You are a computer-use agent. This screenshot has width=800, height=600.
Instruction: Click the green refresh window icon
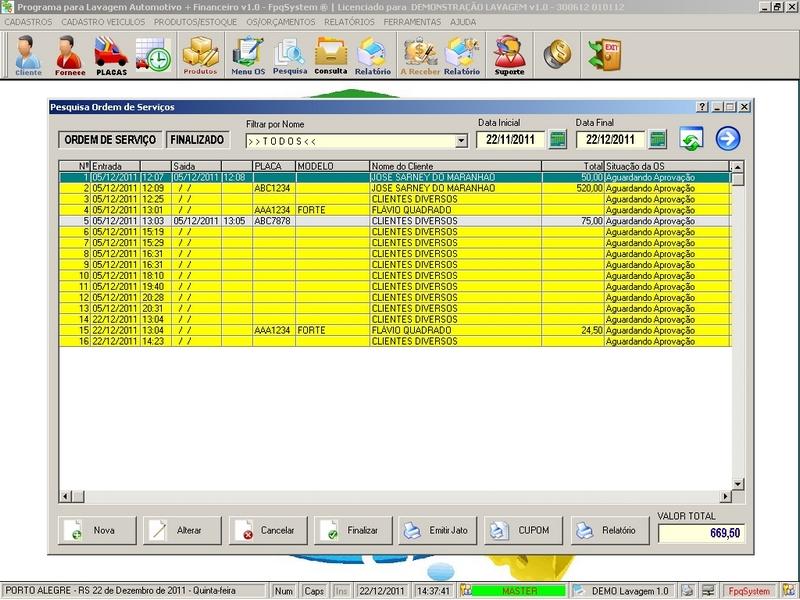(x=691, y=139)
